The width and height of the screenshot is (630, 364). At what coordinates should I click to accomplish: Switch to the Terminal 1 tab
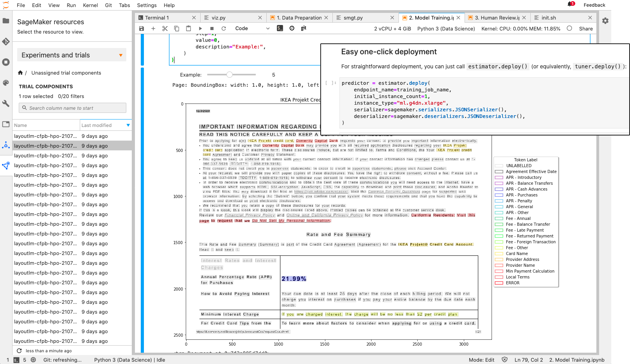(167, 18)
